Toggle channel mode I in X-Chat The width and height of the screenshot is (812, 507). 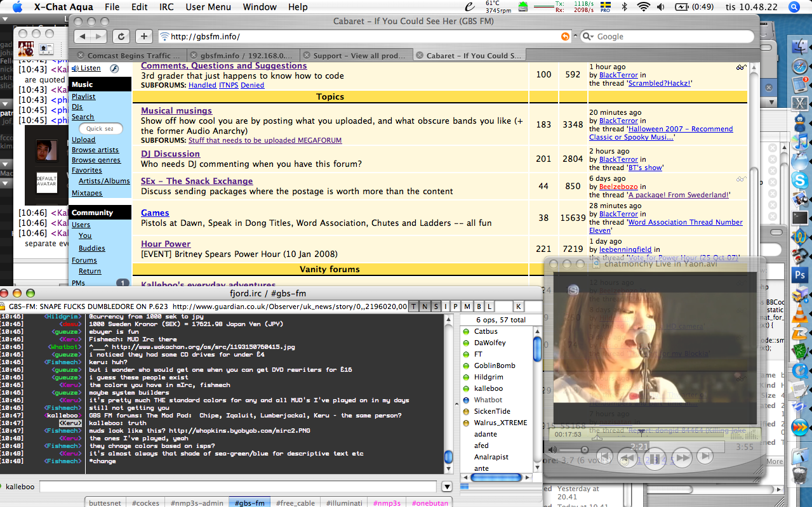446,306
